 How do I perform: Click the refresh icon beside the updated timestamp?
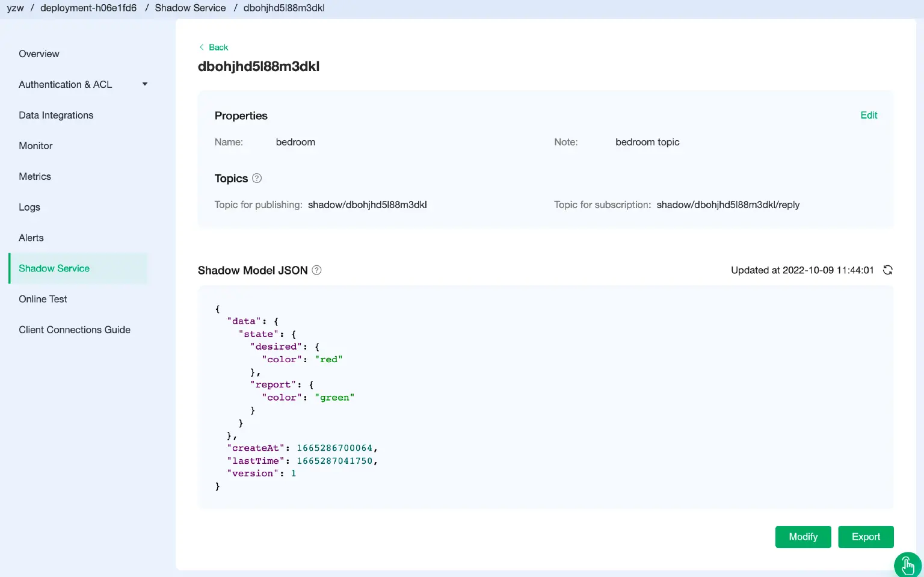[887, 270]
